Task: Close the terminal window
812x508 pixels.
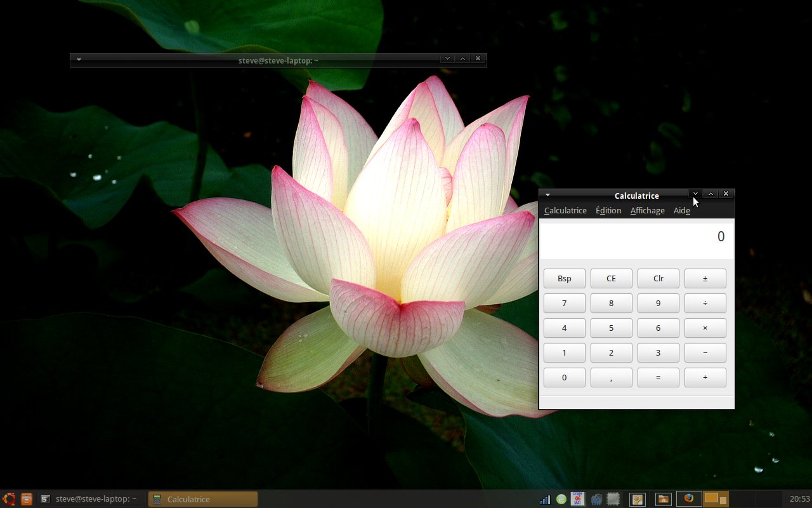Action: tap(478, 58)
